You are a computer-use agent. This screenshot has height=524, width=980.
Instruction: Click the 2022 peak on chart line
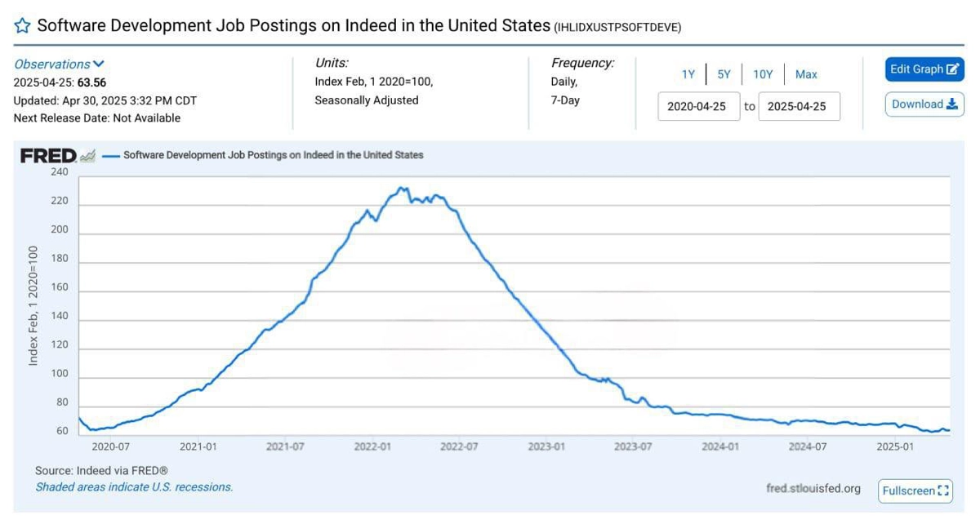coord(399,188)
